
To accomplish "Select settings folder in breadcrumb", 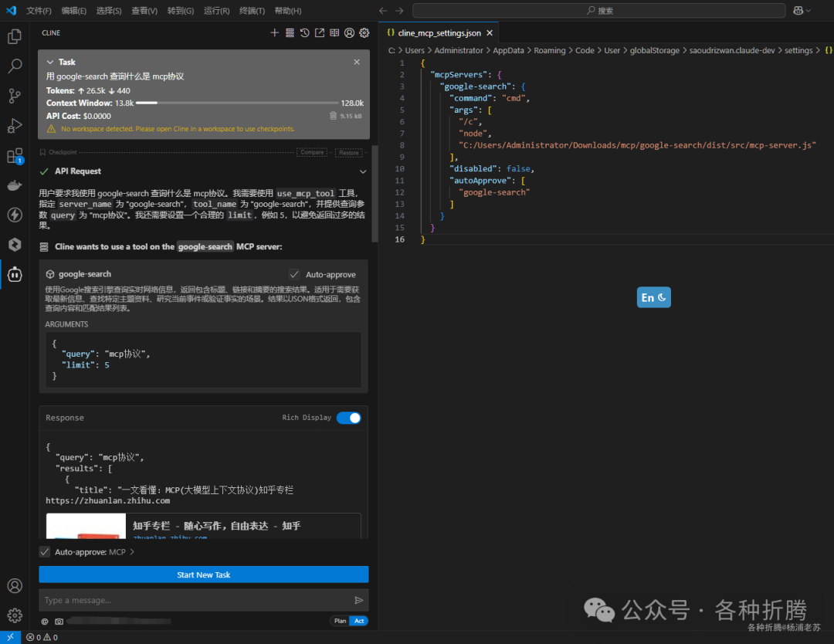I will [798, 50].
